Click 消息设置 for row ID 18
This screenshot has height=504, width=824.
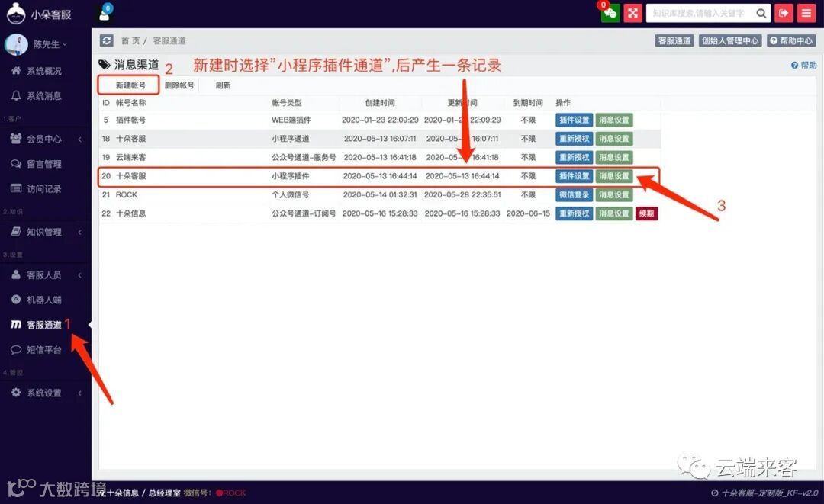613,139
